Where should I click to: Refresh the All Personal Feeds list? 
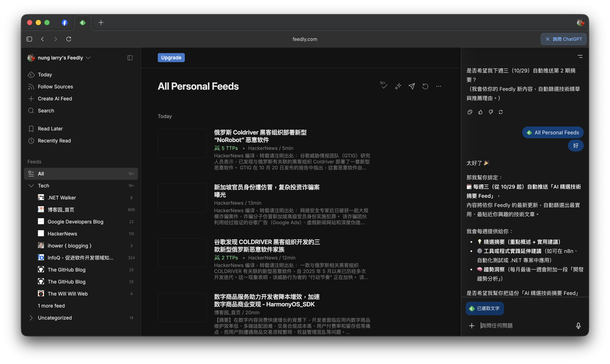(x=425, y=86)
